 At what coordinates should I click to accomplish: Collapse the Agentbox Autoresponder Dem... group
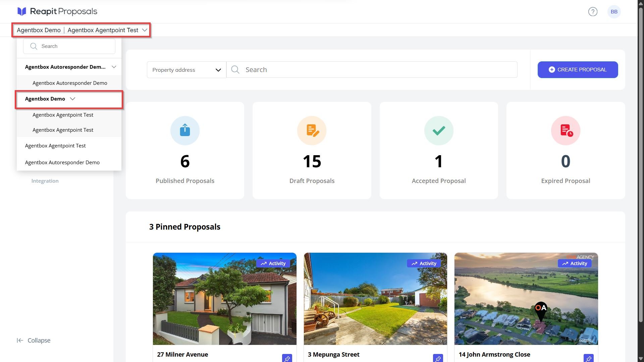[114, 67]
